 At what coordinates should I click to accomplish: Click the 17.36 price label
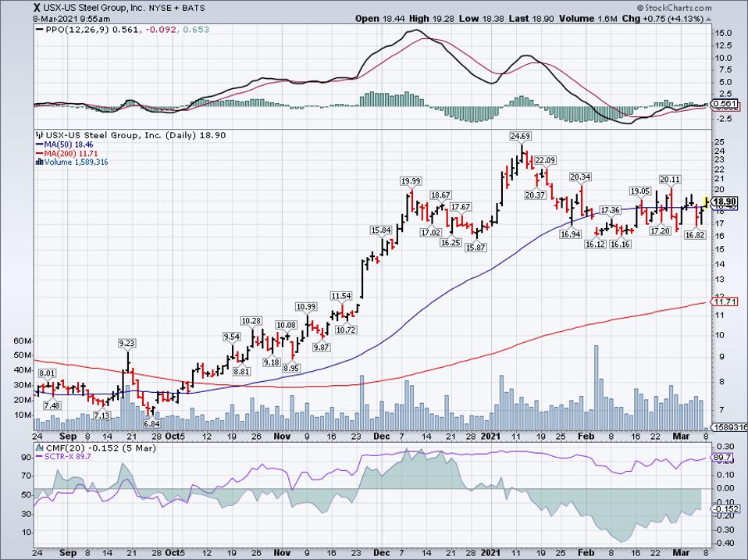[x=610, y=210]
